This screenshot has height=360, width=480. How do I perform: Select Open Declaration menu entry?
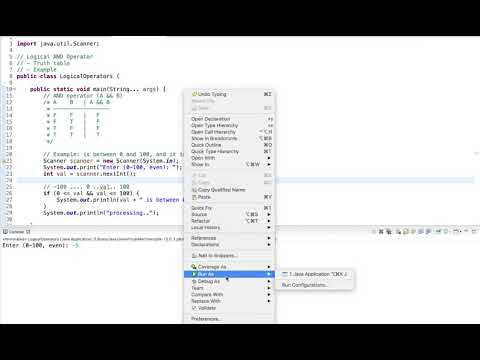coord(230,119)
